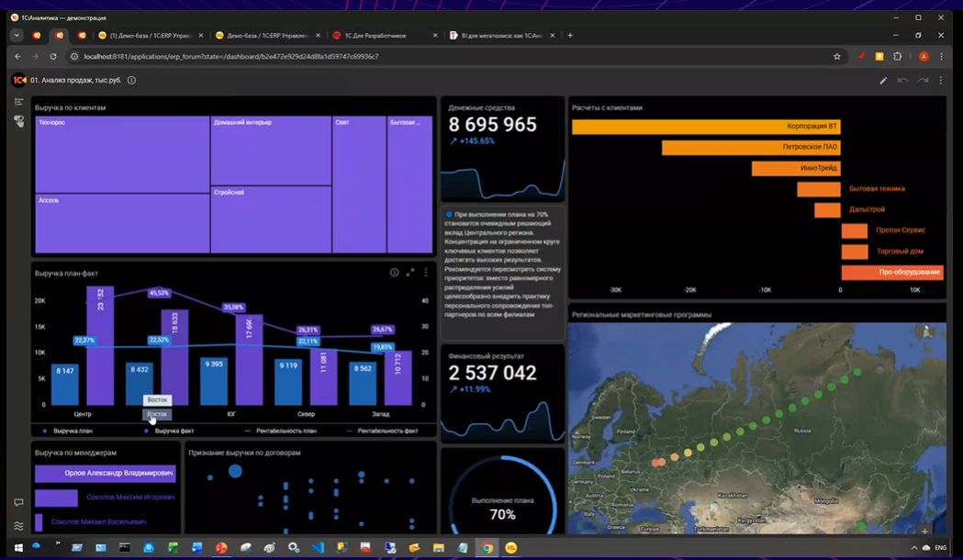Screen dimensions: 963x560
Task: Open the info icon beside dashboard title
Action: point(131,81)
